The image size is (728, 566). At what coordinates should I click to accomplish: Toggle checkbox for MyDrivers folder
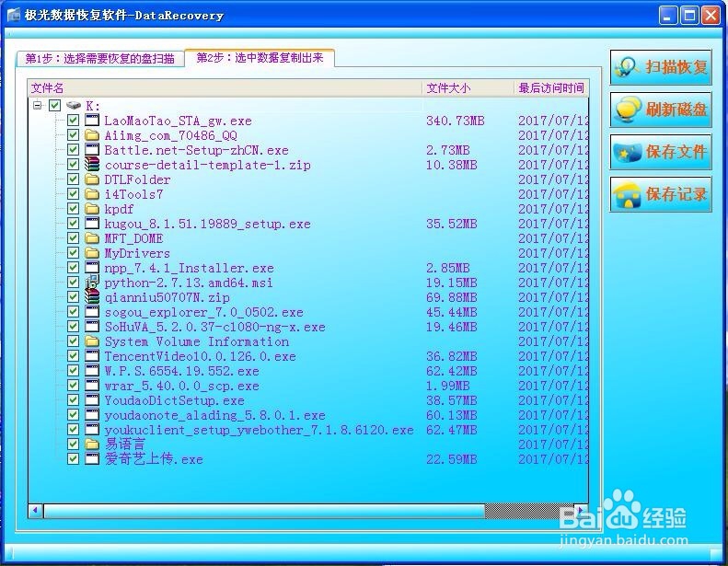coord(73,252)
